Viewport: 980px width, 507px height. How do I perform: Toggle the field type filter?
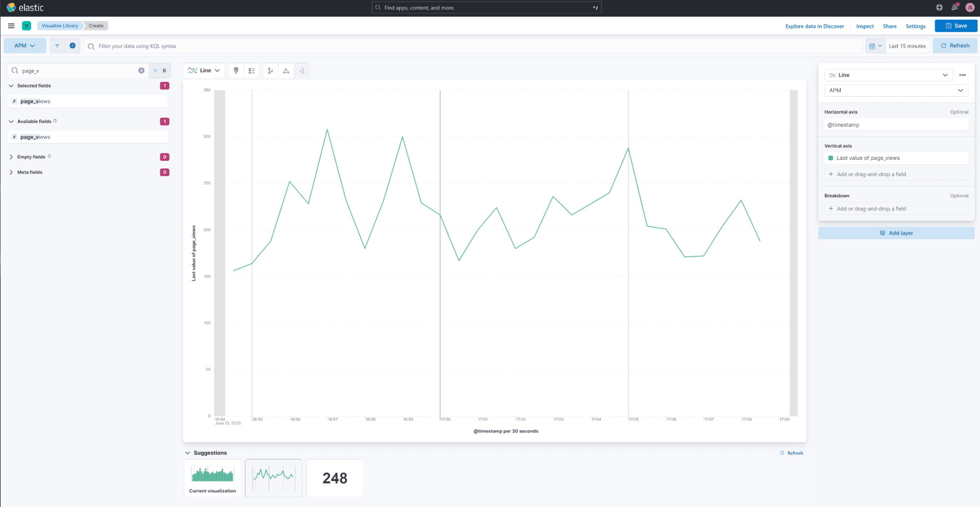[159, 71]
